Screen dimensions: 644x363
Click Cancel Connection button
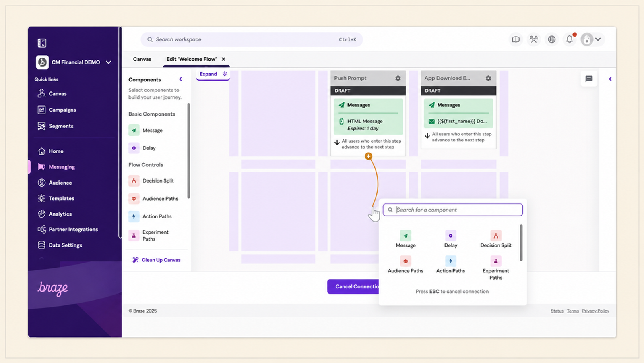354,286
